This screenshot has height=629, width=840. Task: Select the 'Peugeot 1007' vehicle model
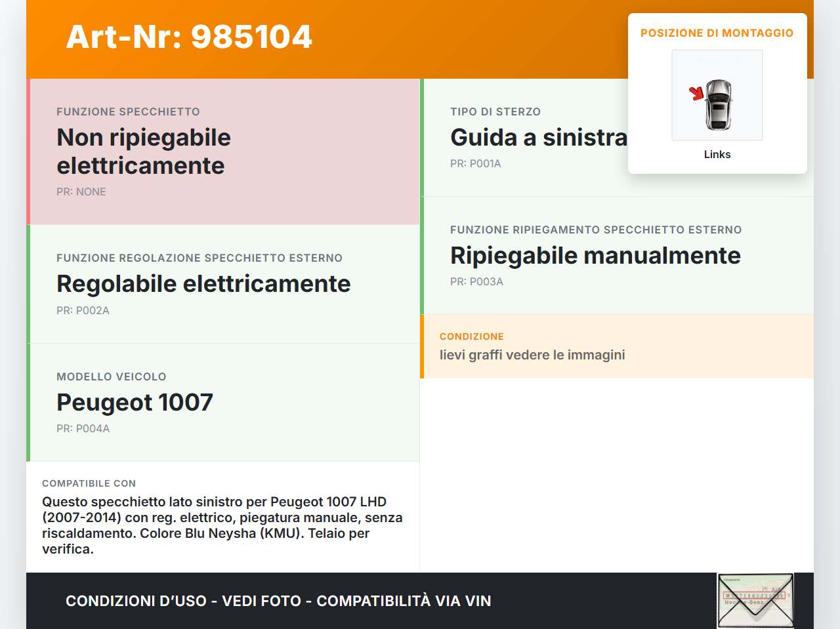click(x=135, y=402)
